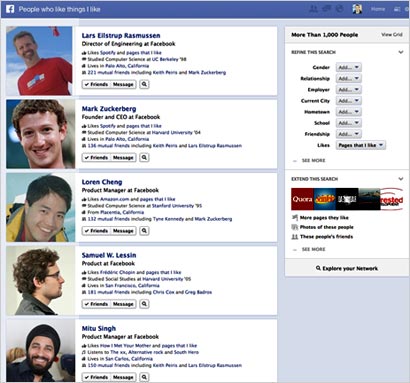This screenshot has width=410, height=383.
Task: Click Samuel W. Lessin's profile photo
Action: point(41,281)
